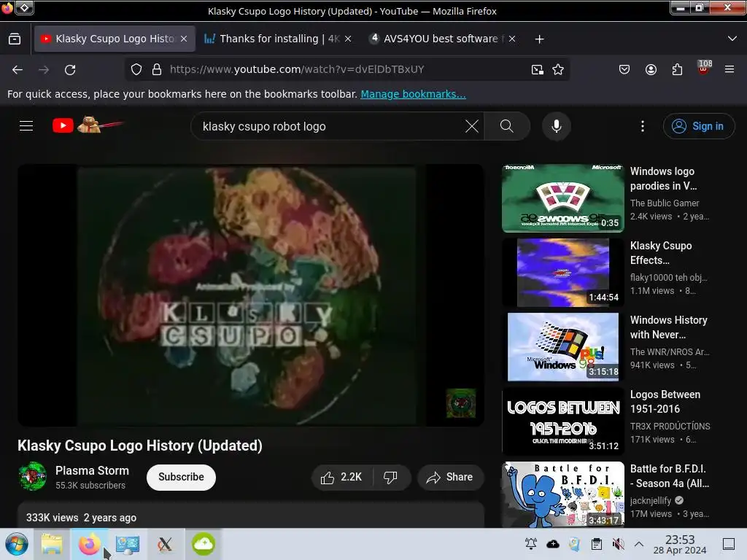Image resolution: width=747 pixels, height=560 pixels.
Task: Open the file manager taskbar icon
Action: [x=52, y=544]
